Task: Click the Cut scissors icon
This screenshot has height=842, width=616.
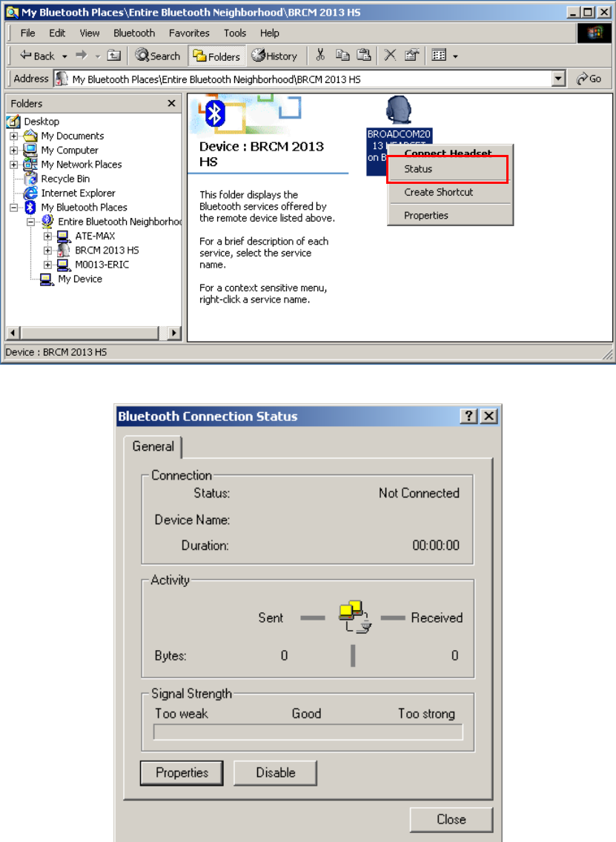Action: tap(321, 55)
